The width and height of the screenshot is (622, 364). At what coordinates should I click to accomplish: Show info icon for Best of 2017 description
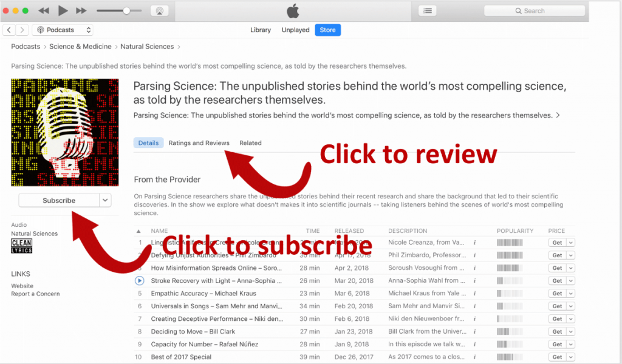(x=474, y=357)
